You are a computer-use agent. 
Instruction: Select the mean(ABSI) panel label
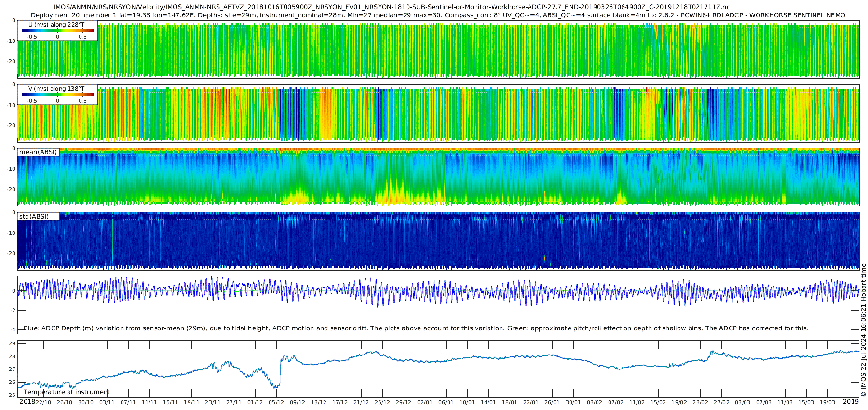point(38,152)
